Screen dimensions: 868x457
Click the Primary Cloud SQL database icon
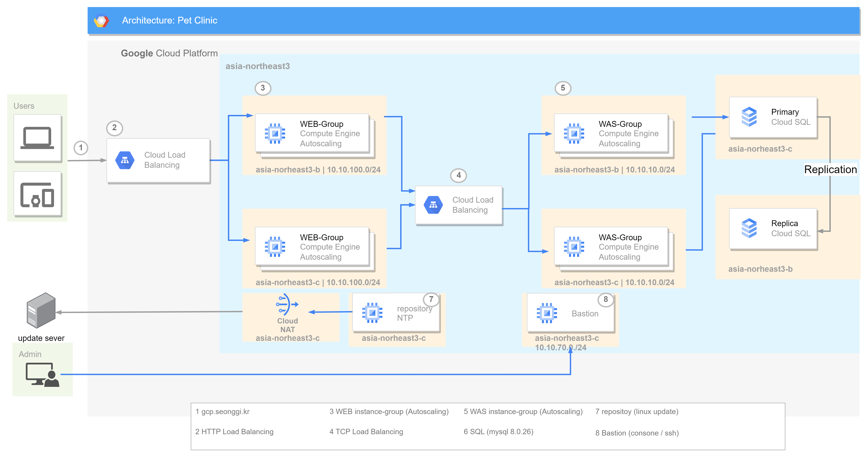coord(749,117)
